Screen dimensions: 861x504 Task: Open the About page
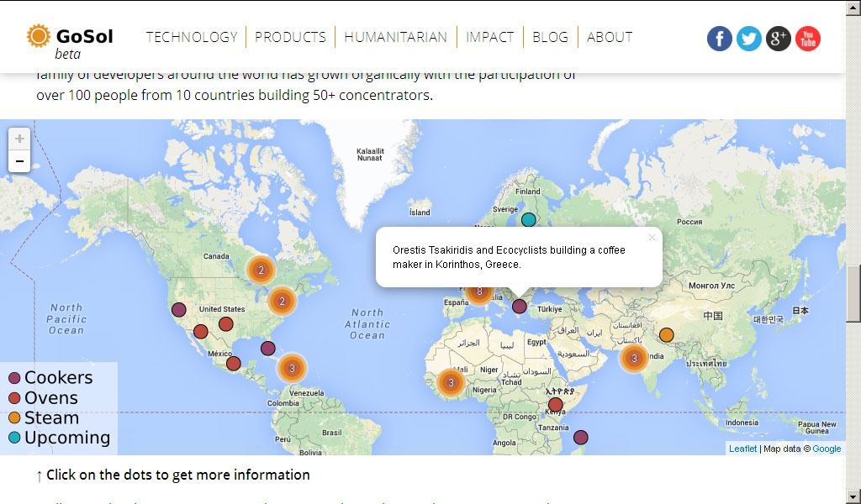click(610, 37)
